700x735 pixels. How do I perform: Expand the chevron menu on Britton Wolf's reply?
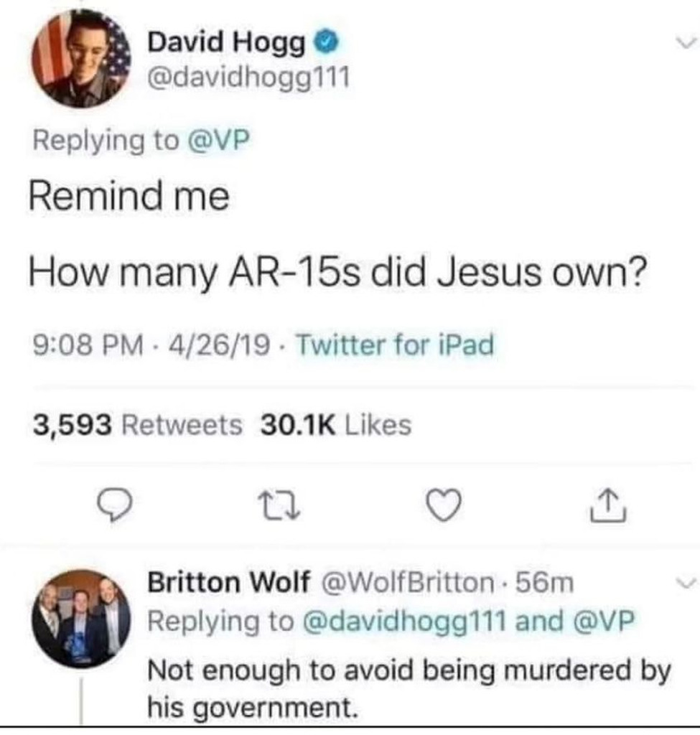tap(686, 583)
